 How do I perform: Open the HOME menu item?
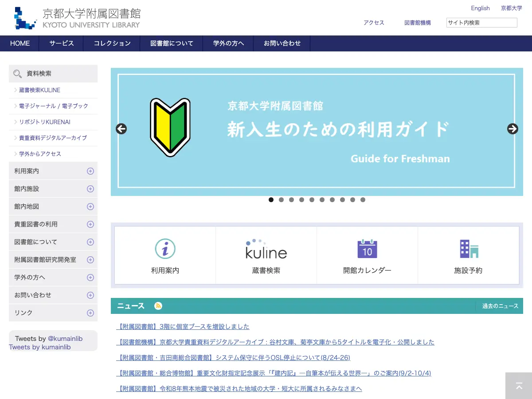point(20,43)
